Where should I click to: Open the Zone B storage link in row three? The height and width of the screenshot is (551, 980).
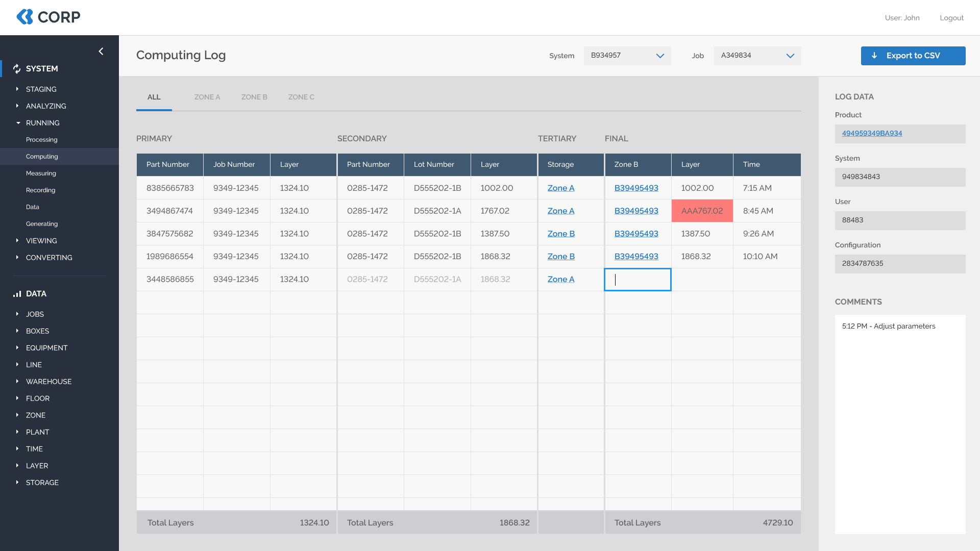pos(561,234)
